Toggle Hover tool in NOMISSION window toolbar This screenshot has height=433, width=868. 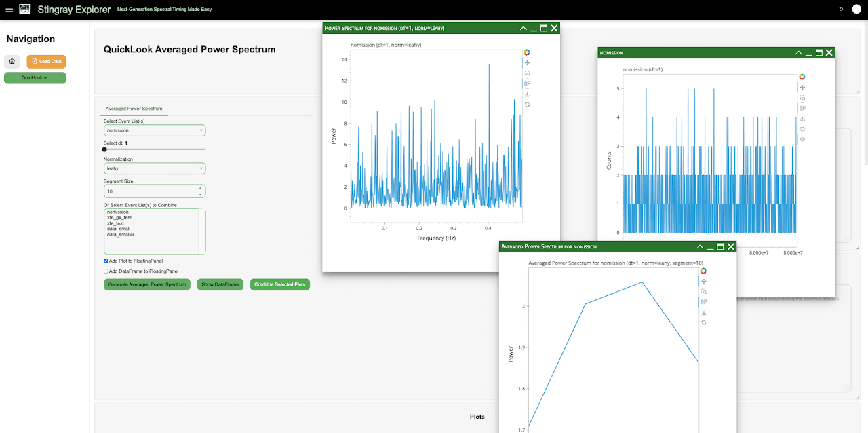(802, 139)
